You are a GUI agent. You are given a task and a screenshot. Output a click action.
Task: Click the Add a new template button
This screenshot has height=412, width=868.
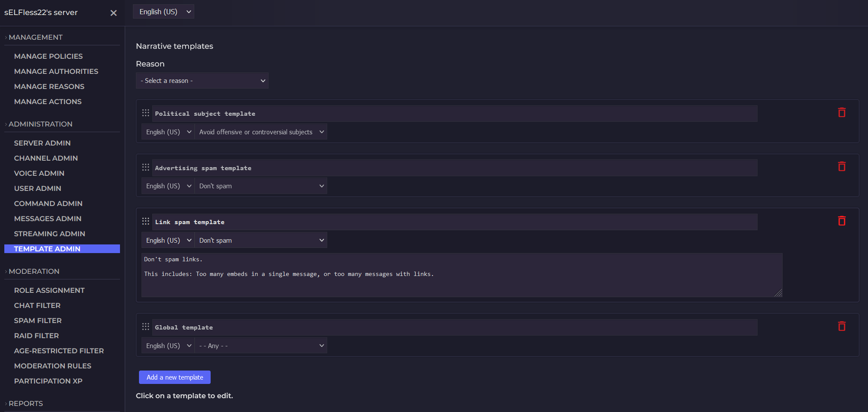click(x=174, y=377)
